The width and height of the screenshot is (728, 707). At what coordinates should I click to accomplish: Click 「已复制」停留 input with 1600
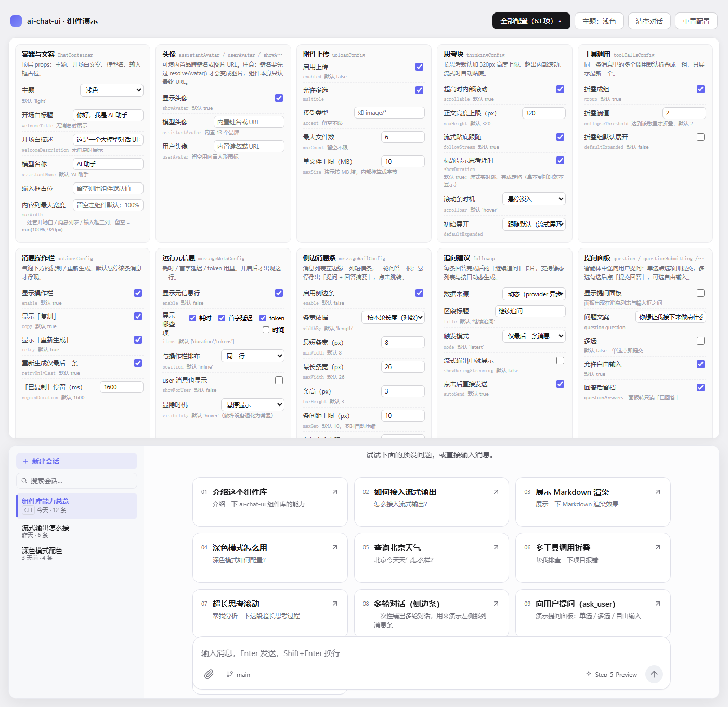122,387
